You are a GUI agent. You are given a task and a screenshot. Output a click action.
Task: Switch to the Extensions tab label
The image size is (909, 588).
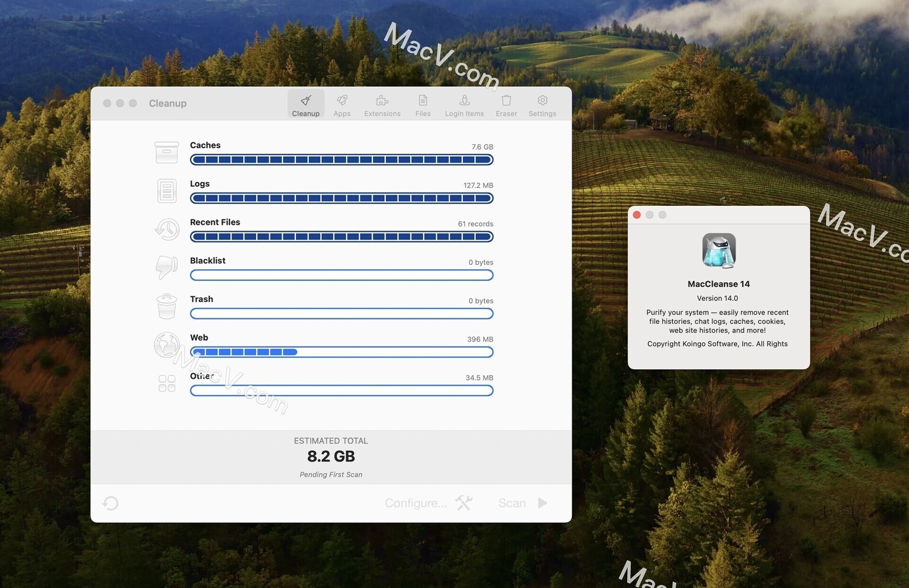click(x=382, y=114)
